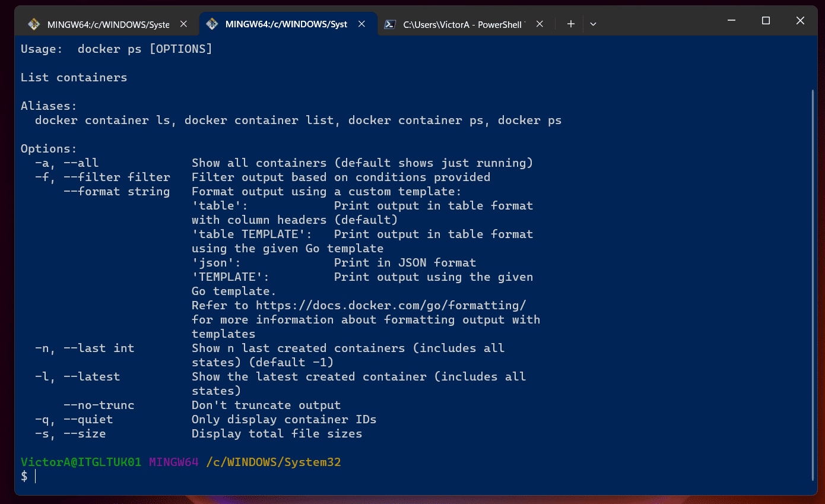This screenshot has height=504, width=825.
Task: Switch to the first MINGW64 tab
Action: [109, 24]
